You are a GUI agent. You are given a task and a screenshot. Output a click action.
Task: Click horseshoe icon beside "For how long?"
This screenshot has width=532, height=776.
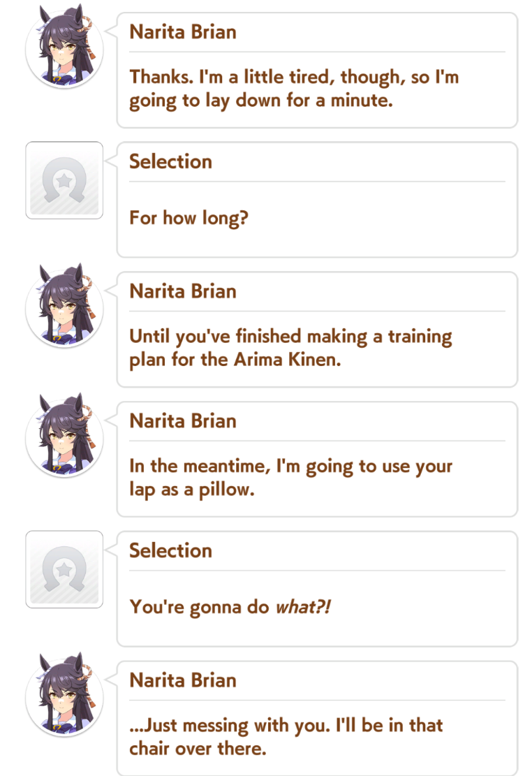[x=64, y=180]
